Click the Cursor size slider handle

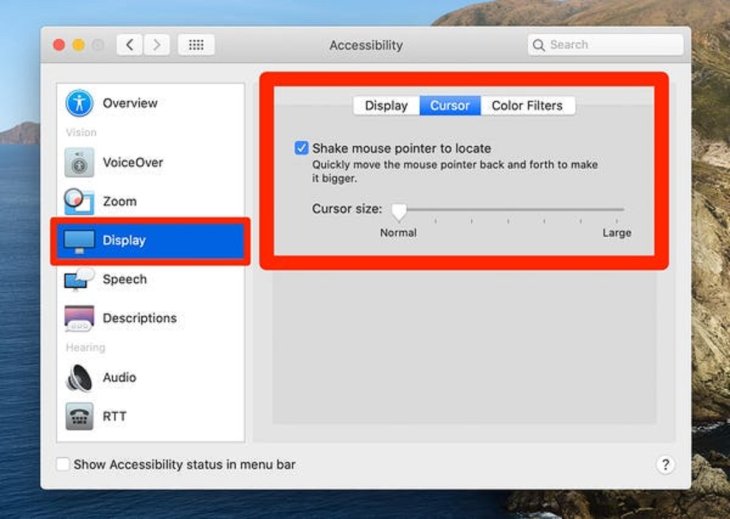[x=399, y=210]
